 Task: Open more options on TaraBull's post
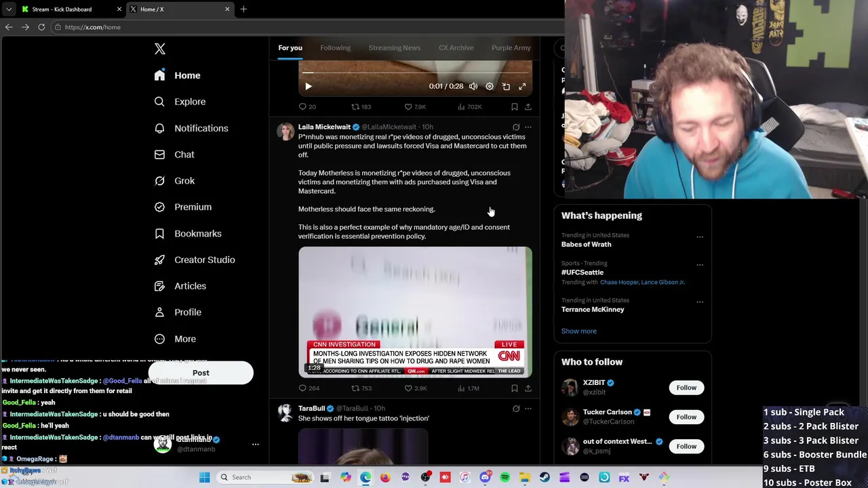528,409
